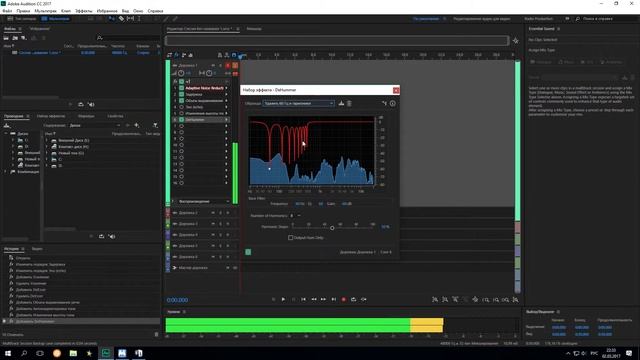
Task: Jump to next marker in transport
Action: point(333,299)
